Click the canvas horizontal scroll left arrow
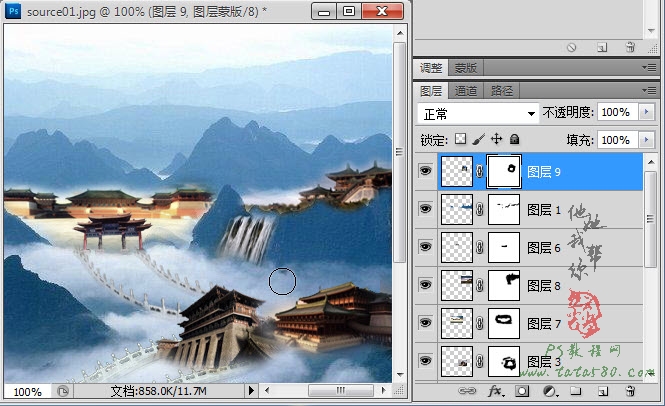The width and height of the screenshot is (665, 406). coord(267,390)
